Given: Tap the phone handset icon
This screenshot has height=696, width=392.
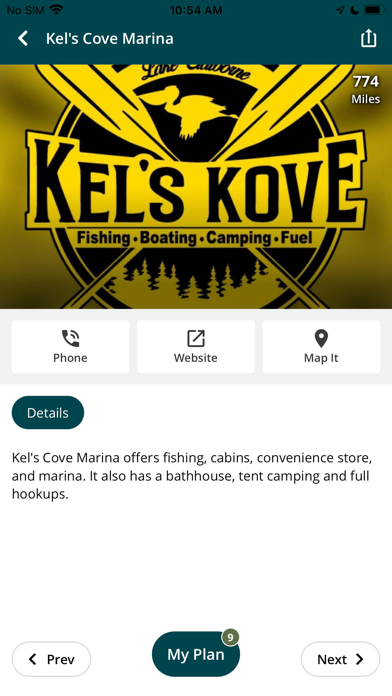Looking at the screenshot, I should point(70,338).
